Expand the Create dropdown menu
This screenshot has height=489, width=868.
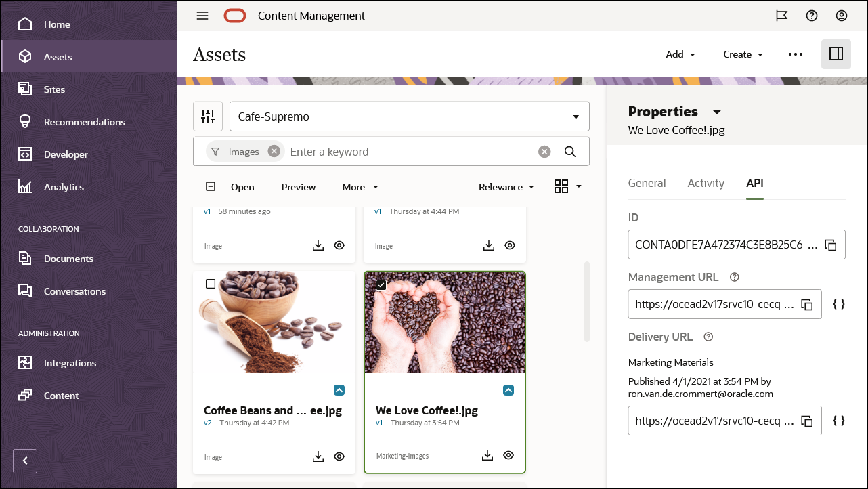pyautogui.click(x=743, y=54)
